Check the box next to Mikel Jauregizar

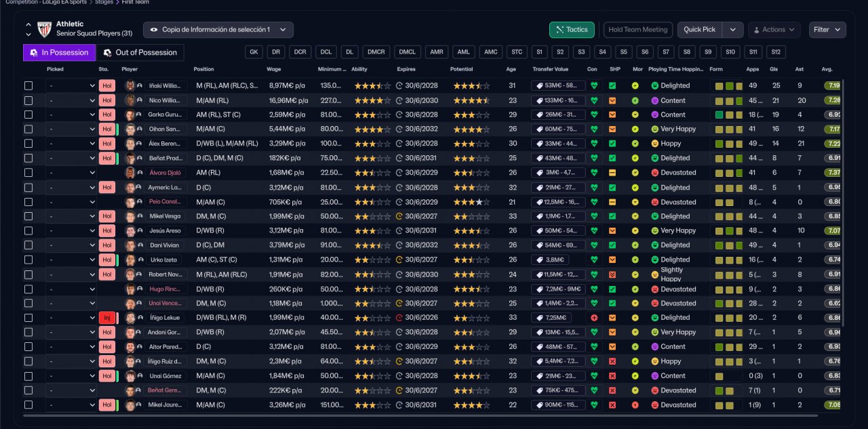[x=28, y=405]
